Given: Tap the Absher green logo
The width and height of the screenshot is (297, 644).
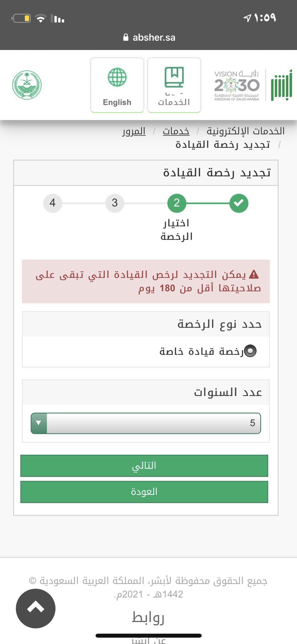Looking at the screenshot, I should 282,85.
